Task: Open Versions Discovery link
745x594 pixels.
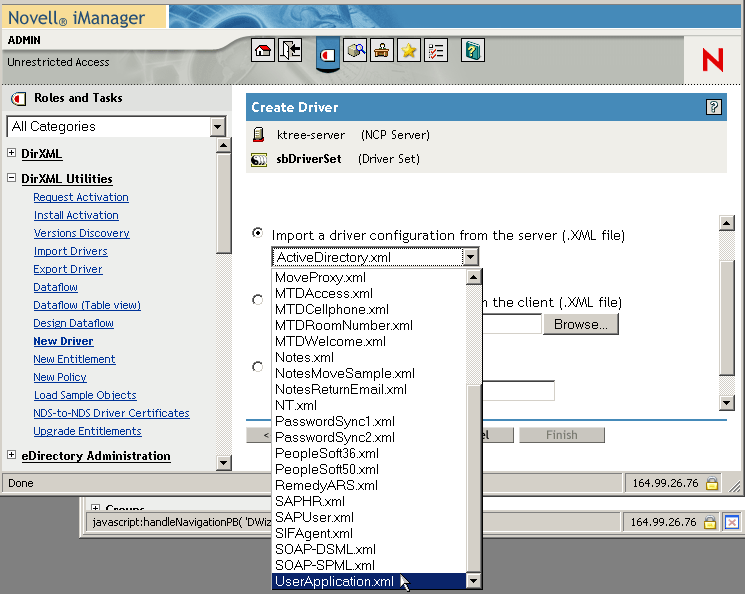Action: coord(82,233)
